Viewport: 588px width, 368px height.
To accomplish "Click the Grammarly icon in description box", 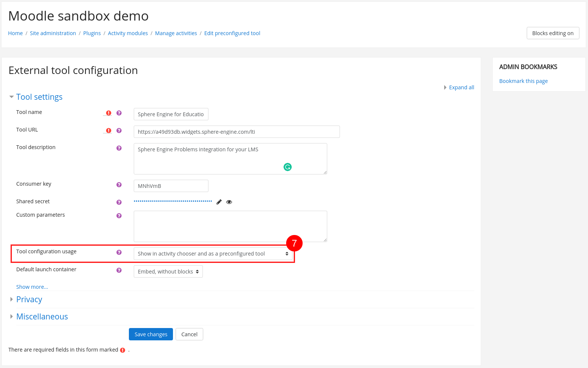I will [287, 167].
